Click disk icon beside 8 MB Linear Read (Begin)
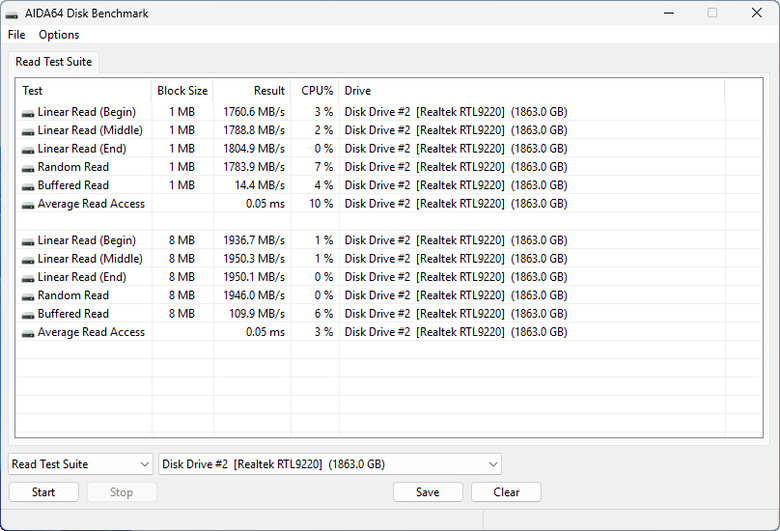Screen dimensions: 780x531 28,241
